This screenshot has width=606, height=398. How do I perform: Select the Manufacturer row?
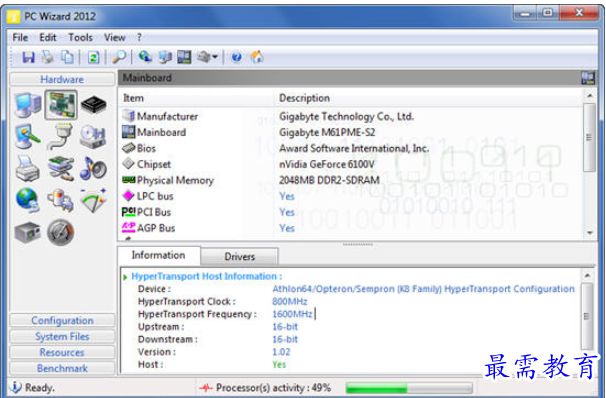pos(351,116)
